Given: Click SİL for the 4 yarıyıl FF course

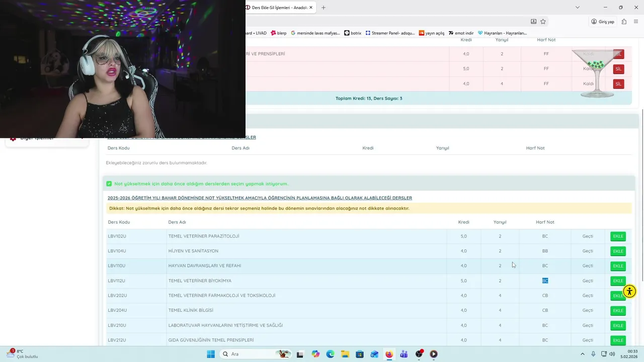Looking at the screenshot, I should (x=618, y=84).
